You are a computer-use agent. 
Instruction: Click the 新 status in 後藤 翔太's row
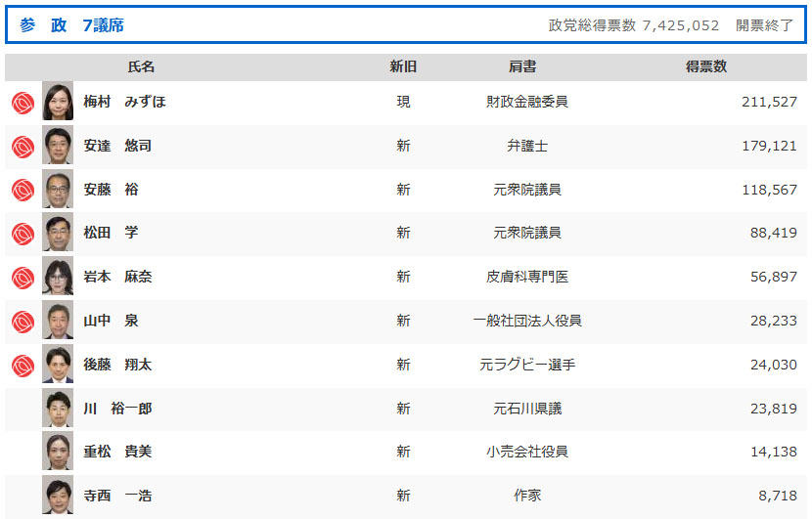coord(403,365)
